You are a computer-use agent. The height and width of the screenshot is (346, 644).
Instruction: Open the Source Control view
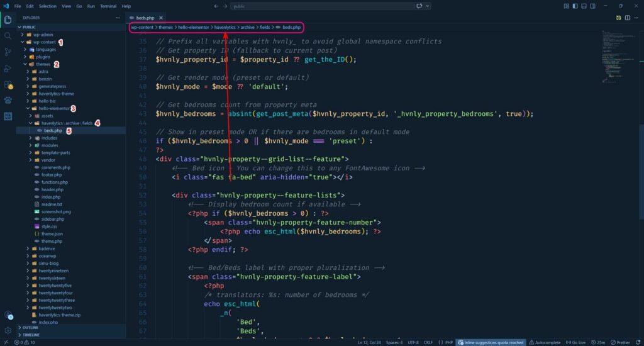click(8, 52)
